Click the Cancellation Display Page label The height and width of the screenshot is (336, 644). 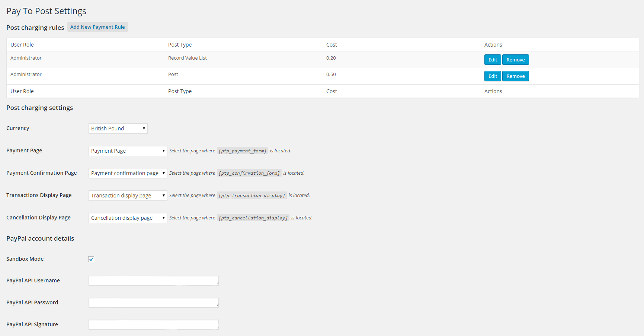tap(38, 218)
